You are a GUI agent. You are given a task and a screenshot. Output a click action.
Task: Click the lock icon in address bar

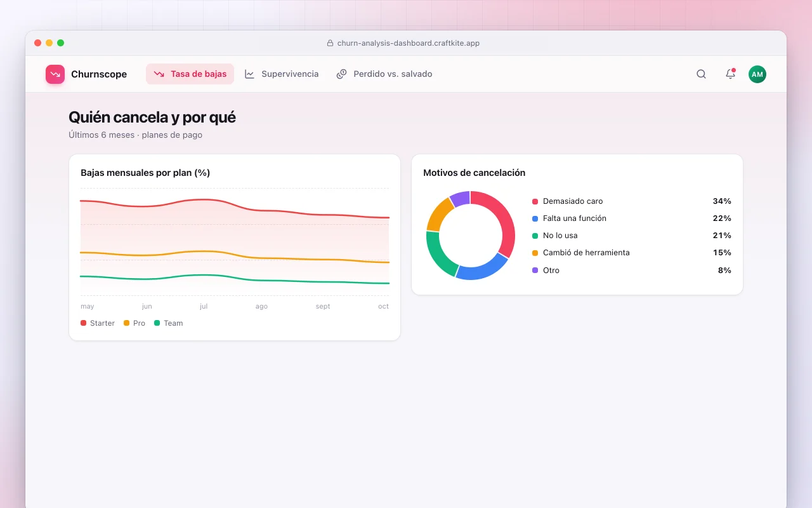(x=330, y=43)
